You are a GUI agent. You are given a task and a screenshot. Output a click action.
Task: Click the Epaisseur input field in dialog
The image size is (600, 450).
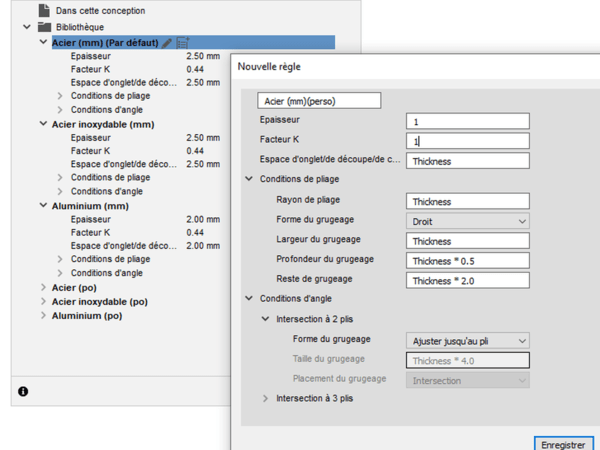point(467,120)
